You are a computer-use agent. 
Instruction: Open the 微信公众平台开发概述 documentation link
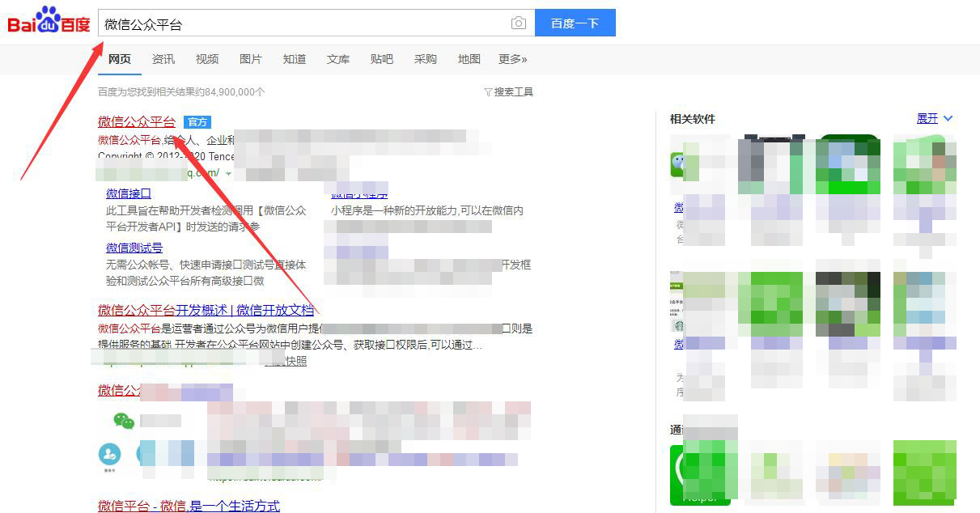[205, 310]
